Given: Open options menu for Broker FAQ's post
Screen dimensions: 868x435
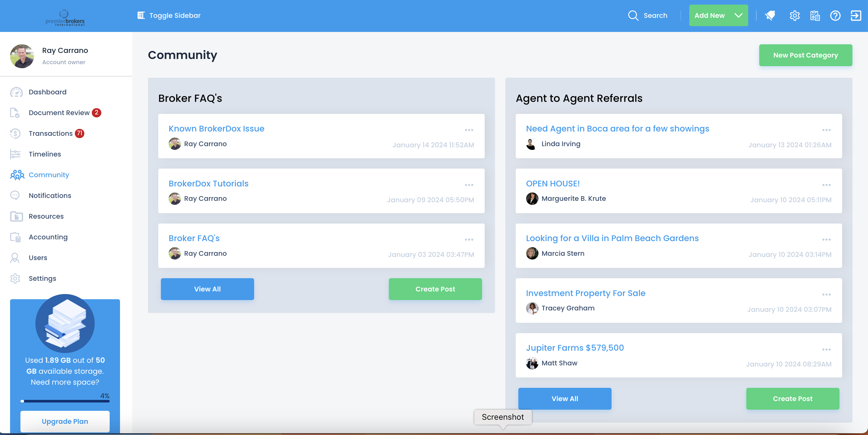Looking at the screenshot, I should click(x=469, y=240).
